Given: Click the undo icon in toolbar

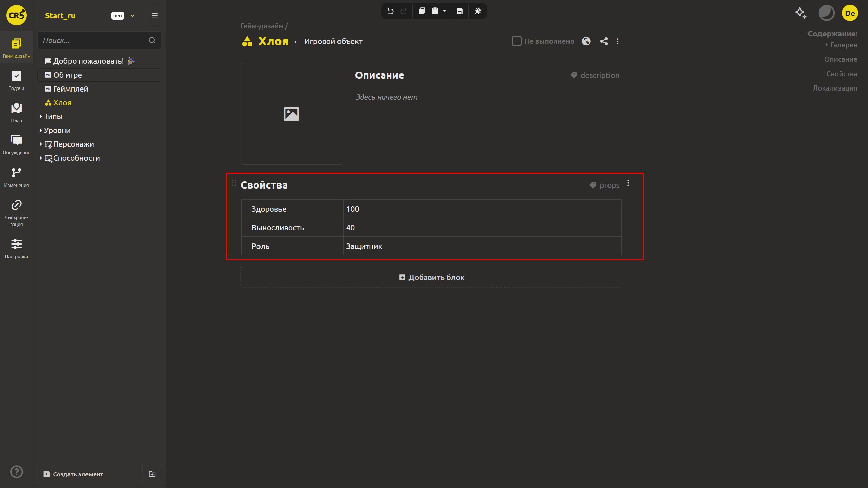Looking at the screenshot, I should tap(390, 11).
